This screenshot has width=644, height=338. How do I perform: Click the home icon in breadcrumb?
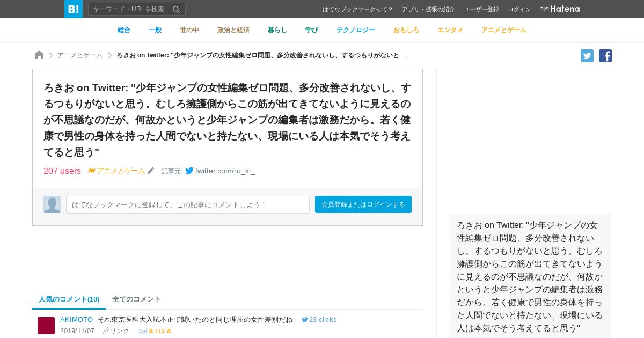coord(39,55)
